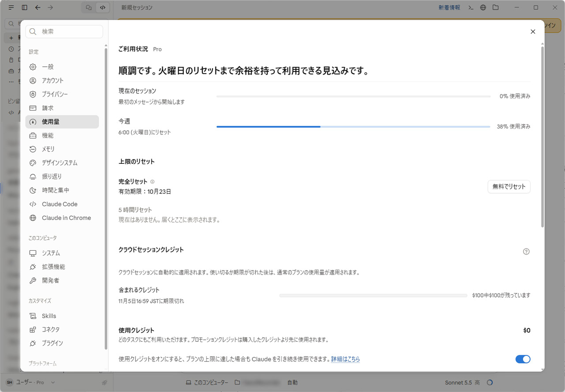Click the 振り返り icon
The image size is (565, 392).
tap(33, 177)
